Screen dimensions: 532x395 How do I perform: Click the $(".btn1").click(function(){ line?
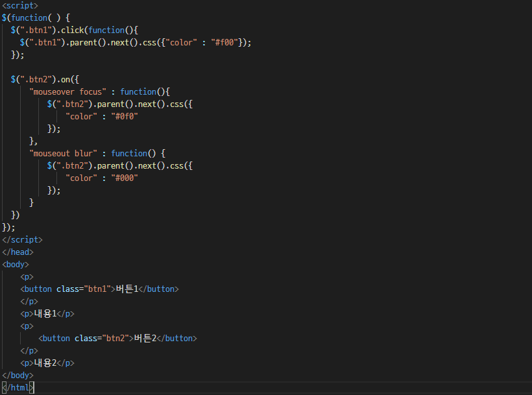75,30
